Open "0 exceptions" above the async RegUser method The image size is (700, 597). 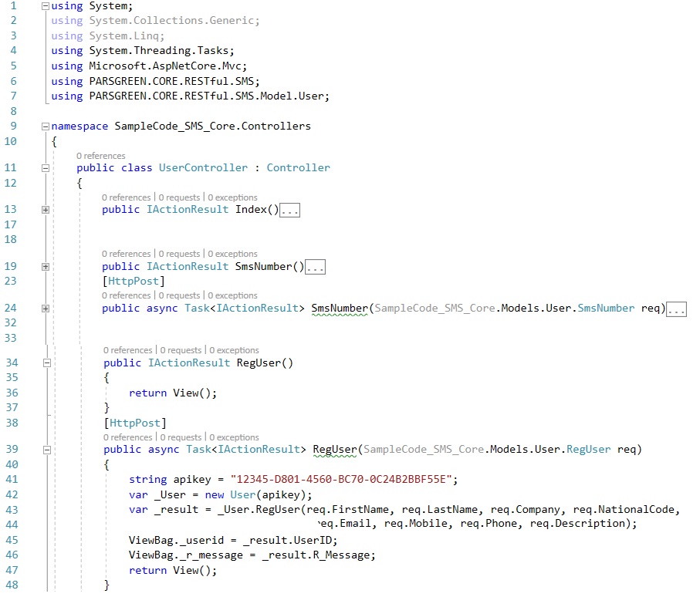click(234, 437)
